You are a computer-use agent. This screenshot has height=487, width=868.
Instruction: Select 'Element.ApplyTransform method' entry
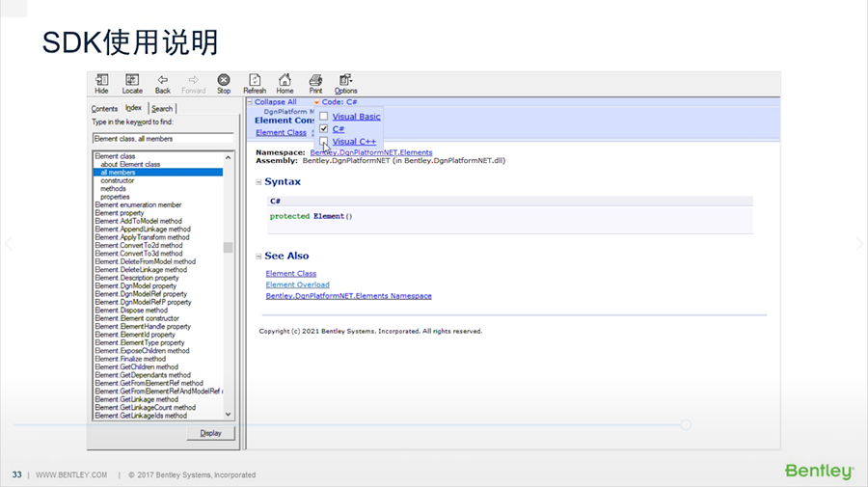click(142, 237)
